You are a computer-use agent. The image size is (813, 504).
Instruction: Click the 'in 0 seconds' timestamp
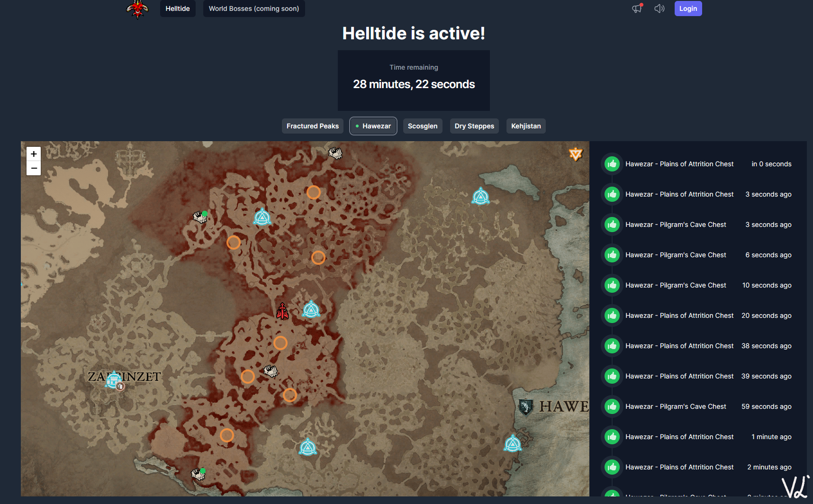click(771, 164)
